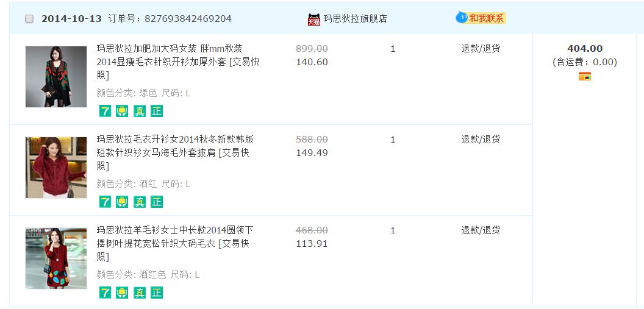
Task: Click the 7-day return icon for the 羊毛衫 sweater
Action: [x=105, y=293]
